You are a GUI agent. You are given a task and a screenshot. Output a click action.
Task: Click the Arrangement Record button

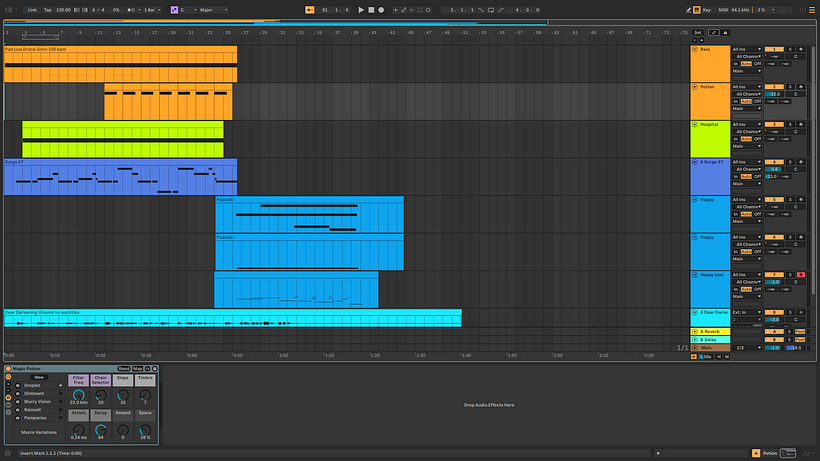[x=381, y=10]
